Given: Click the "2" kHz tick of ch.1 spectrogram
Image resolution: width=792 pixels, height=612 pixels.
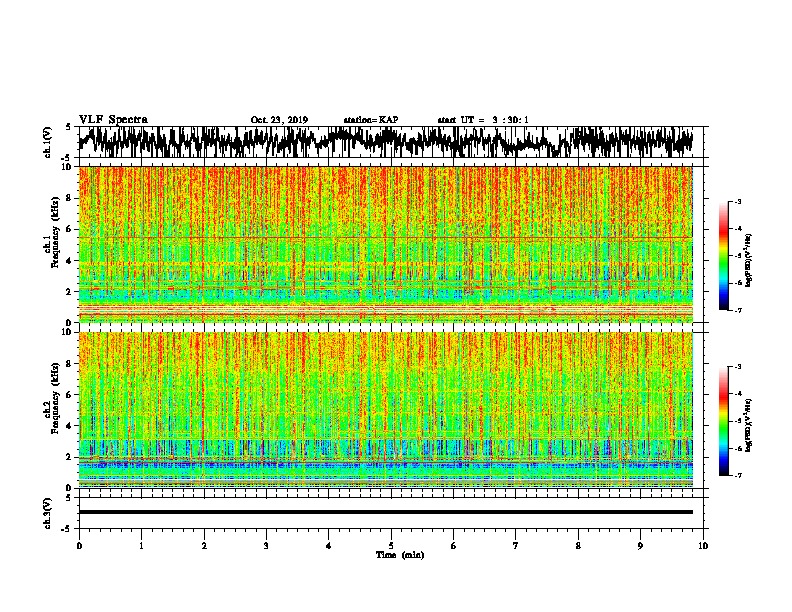Looking at the screenshot, I should [70, 292].
